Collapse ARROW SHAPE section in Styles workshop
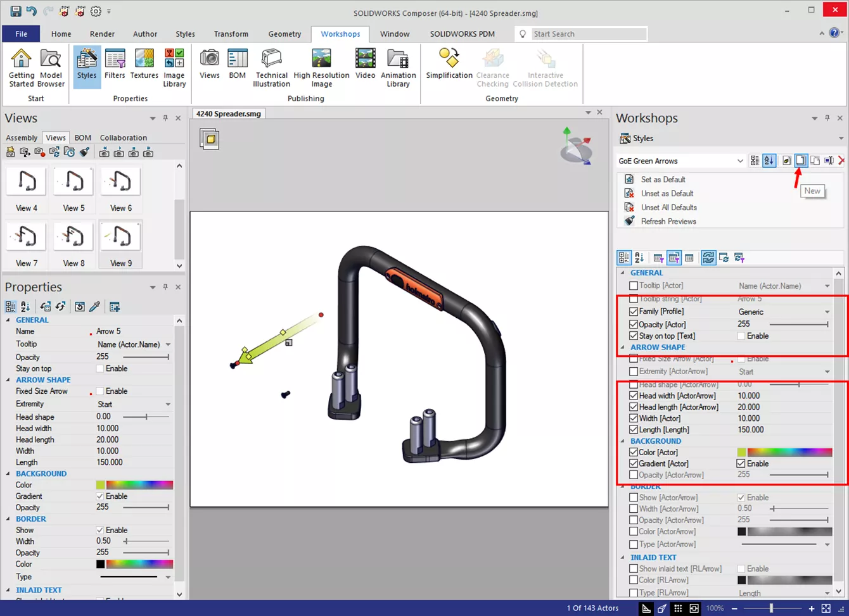 click(623, 347)
